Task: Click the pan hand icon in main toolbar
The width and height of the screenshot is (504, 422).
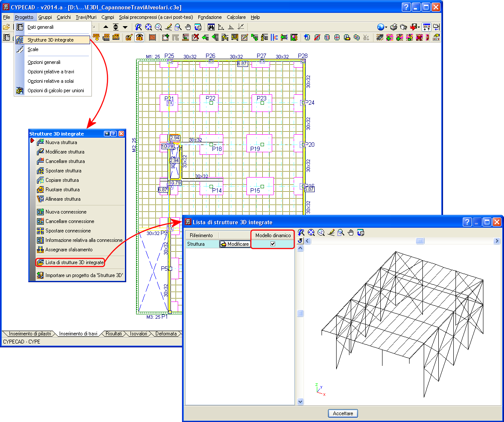Action: click(x=188, y=27)
